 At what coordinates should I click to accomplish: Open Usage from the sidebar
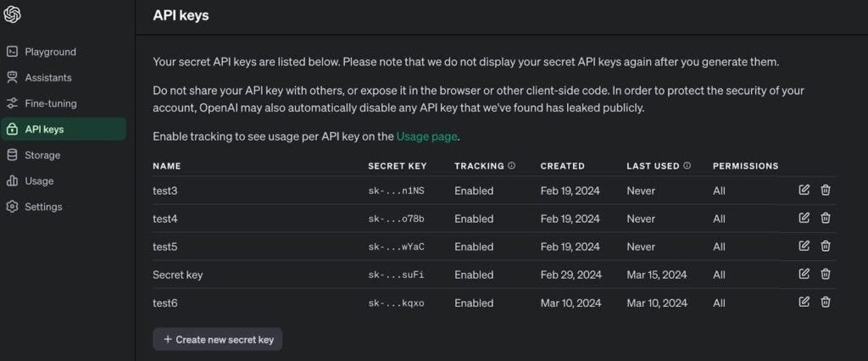pyautogui.click(x=39, y=180)
